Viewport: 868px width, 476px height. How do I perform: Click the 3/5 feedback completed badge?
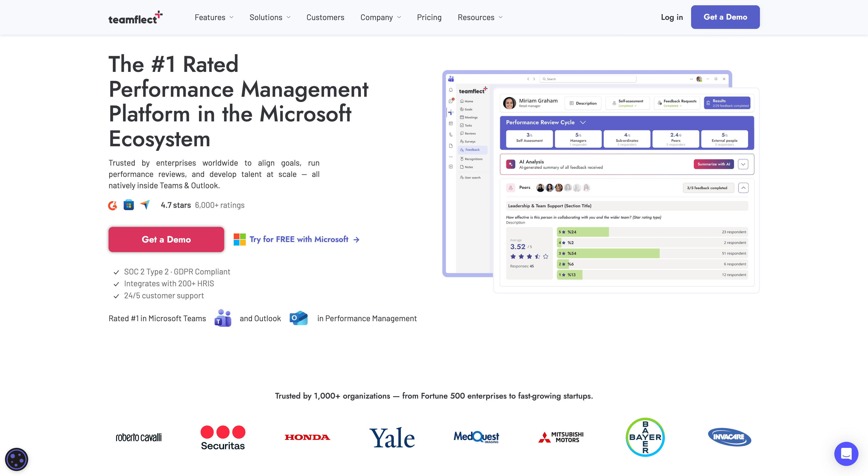[708, 188]
